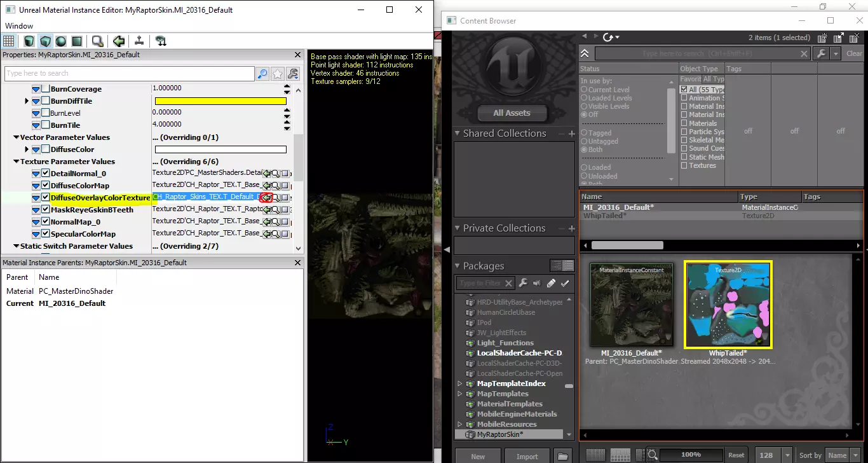
Task: Click magnifier icon beside DiffuseColorMap value
Action: [276, 186]
